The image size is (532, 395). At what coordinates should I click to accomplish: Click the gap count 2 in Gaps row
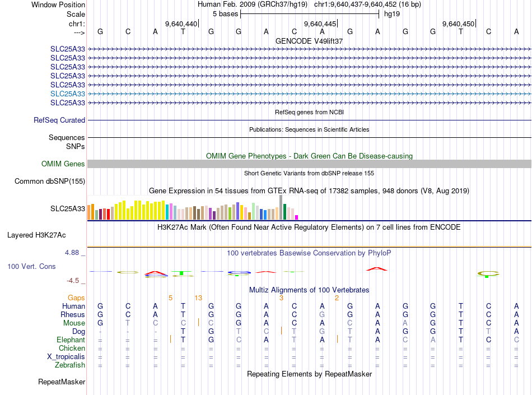click(x=337, y=298)
